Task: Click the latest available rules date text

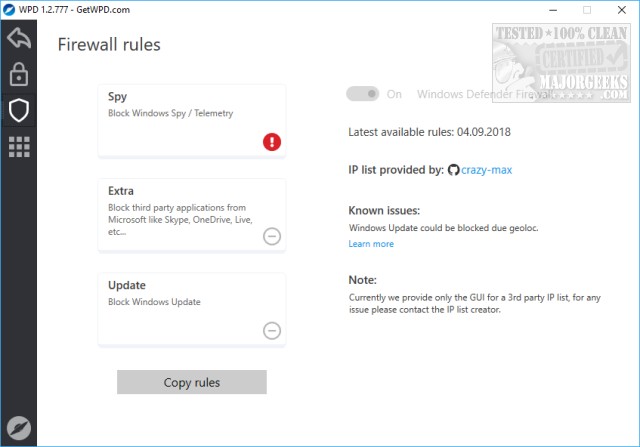Action: [429, 132]
